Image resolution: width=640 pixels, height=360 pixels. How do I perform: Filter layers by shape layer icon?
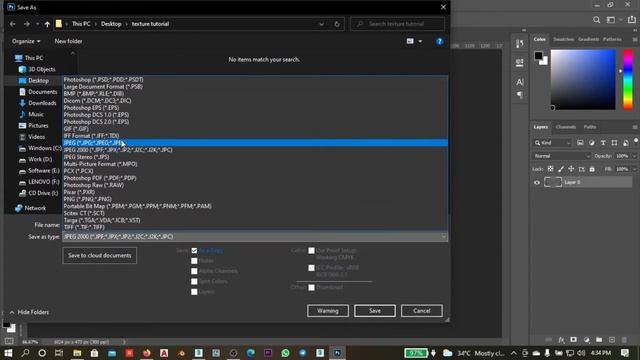tap(614, 143)
